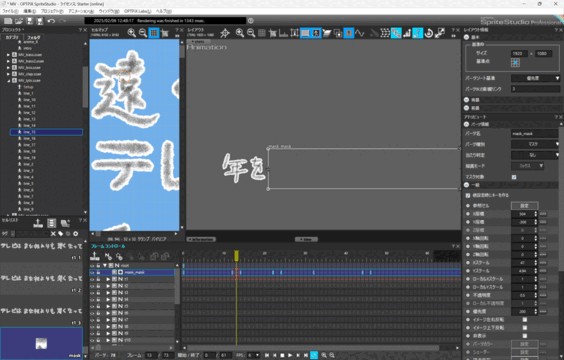Toggle the cell map grid icon
564x360 pixels.
tap(154, 33)
